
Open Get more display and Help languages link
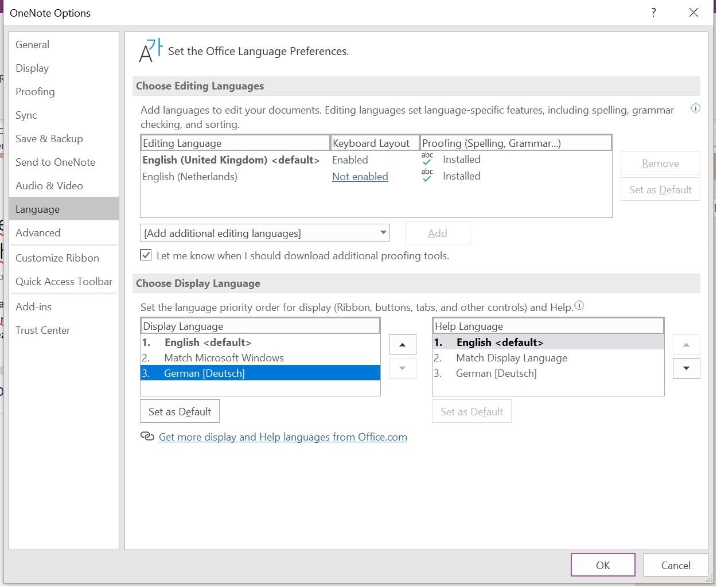283,437
